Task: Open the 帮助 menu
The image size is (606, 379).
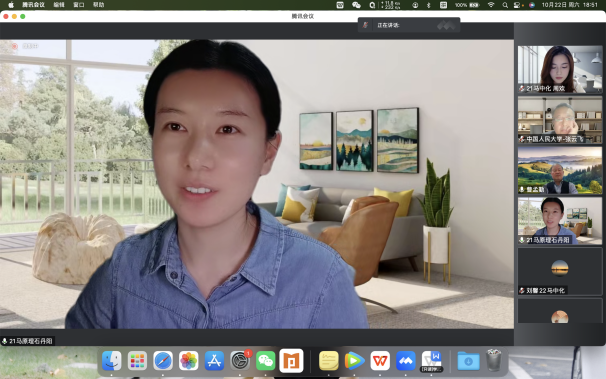Action: click(99, 5)
